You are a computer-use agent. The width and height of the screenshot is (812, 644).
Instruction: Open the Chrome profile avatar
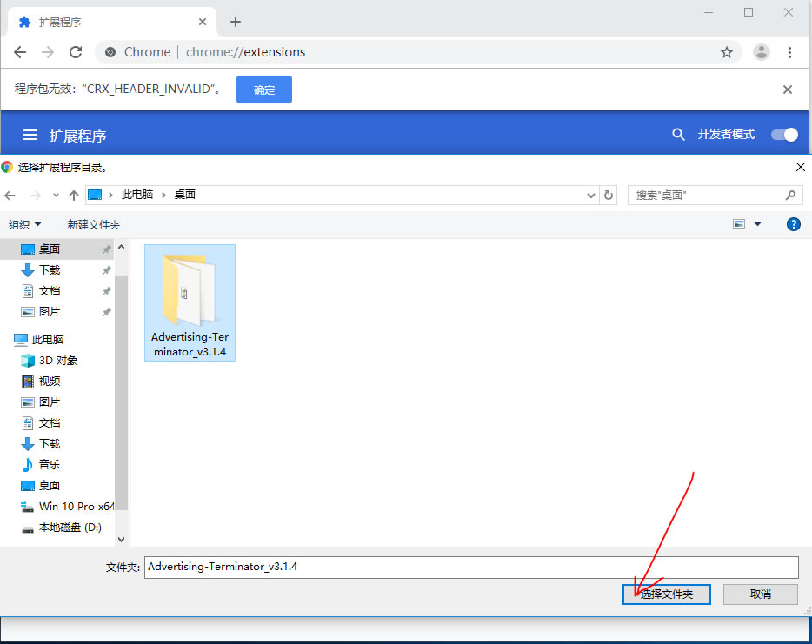click(762, 52)
